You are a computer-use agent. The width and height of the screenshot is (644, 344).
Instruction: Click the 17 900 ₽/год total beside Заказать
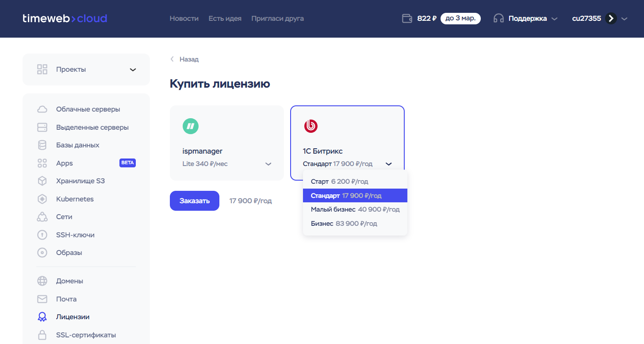pos(250,201)
